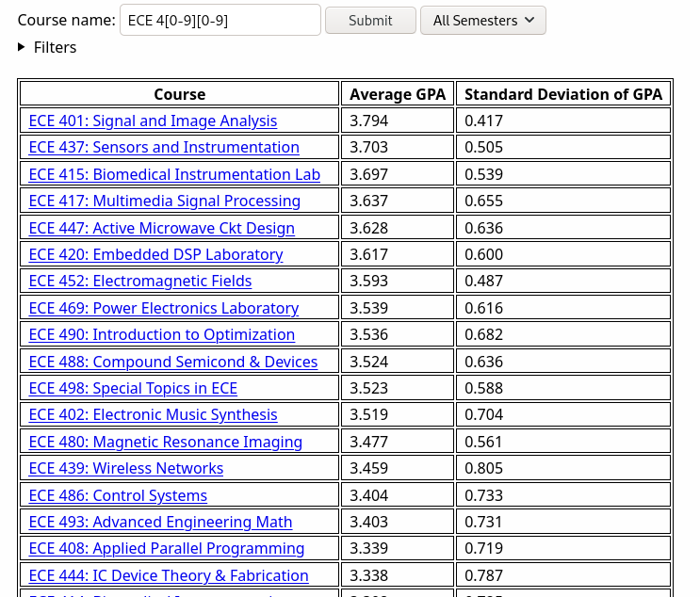Screen dimensions: 700x597
Task: Click average GPA value 3.459
Action: (x=368, y=468)
